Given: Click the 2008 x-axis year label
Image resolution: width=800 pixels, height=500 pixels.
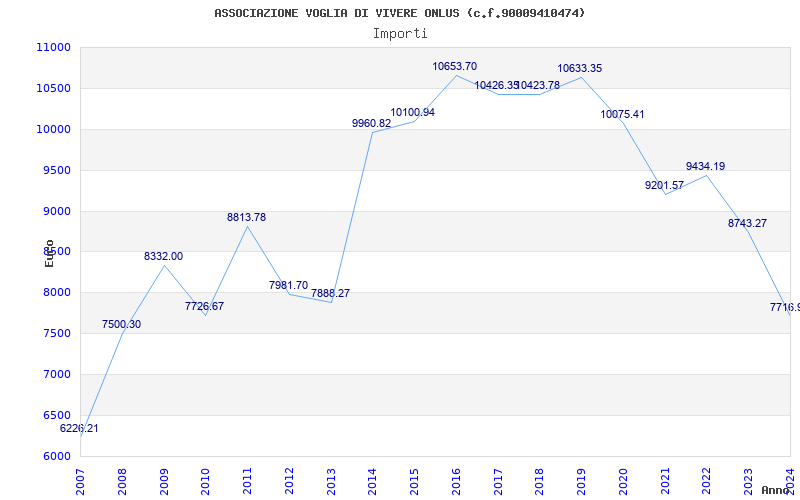Looking at the screenshot, I should (122, 482).
